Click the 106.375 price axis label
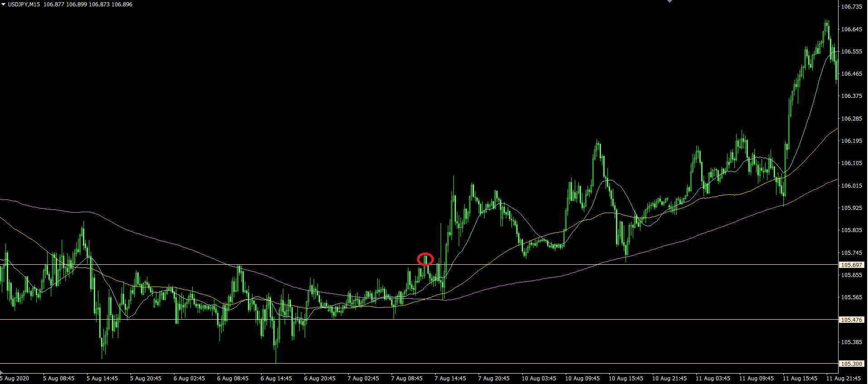The height and width of the screenshot is (384, 868). pyautogui.click(x=852, y=96)
